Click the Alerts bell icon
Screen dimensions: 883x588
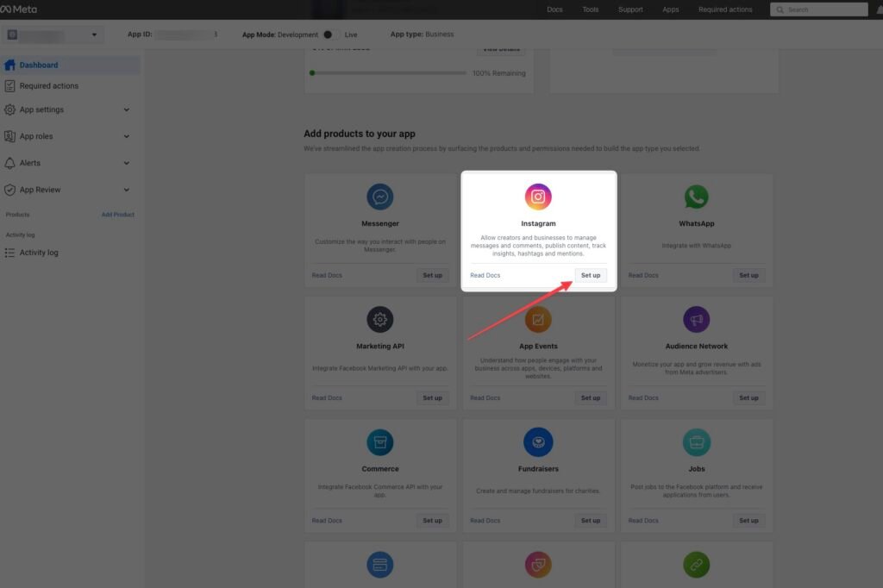(x=9, y=163)
